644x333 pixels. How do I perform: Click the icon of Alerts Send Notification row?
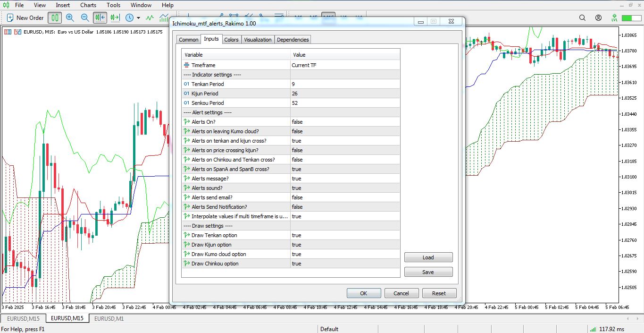pos(186,207)
